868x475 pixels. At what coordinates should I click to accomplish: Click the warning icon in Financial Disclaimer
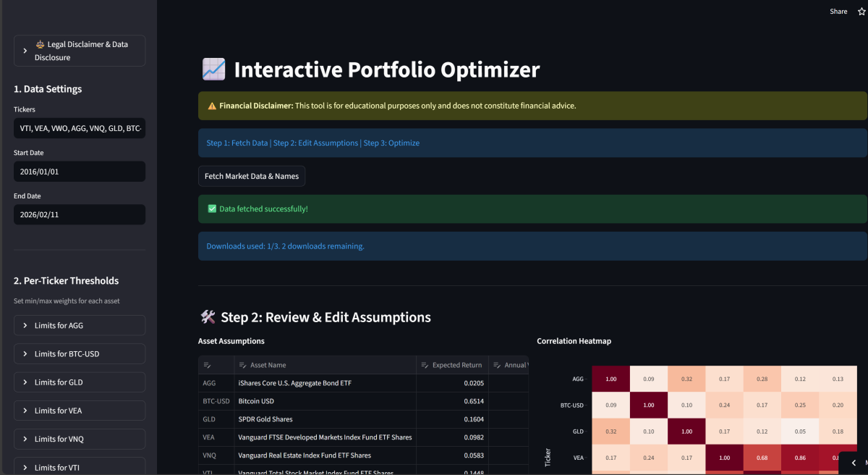212,106
